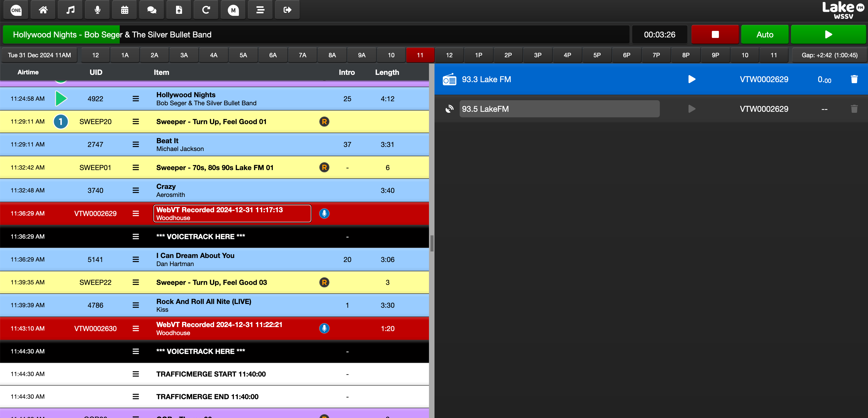Play the voicetrack microphone icon on VTW0002629 row
868x418 pixels.
(324, 213)
